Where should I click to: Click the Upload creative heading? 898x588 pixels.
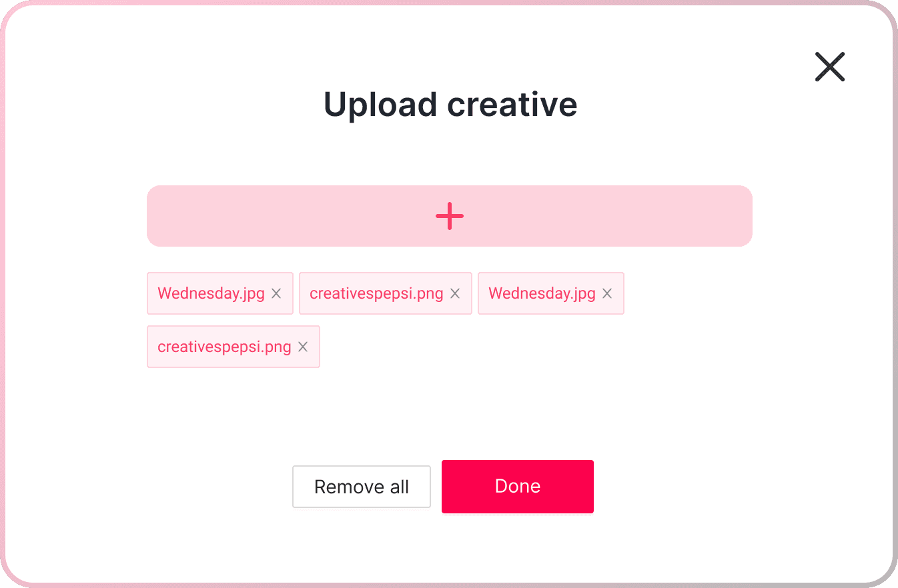coord(450,105)
